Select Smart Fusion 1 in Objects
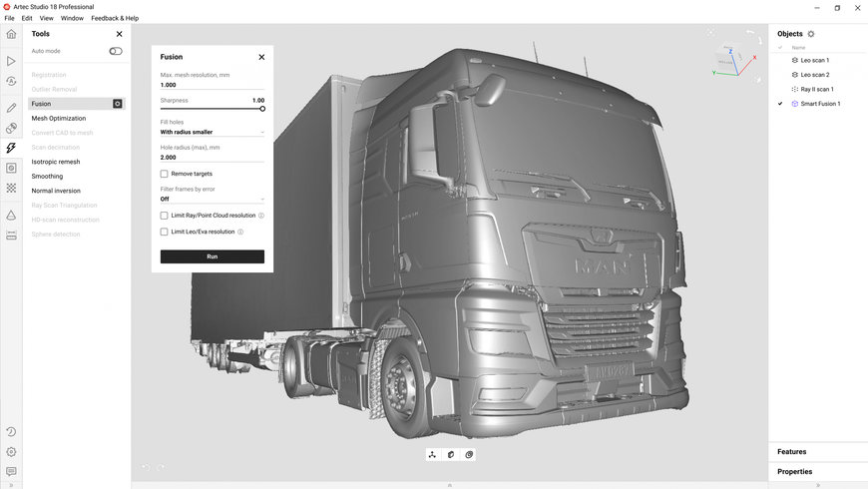This screenshot has height=489, width=868. coord(818,104)
